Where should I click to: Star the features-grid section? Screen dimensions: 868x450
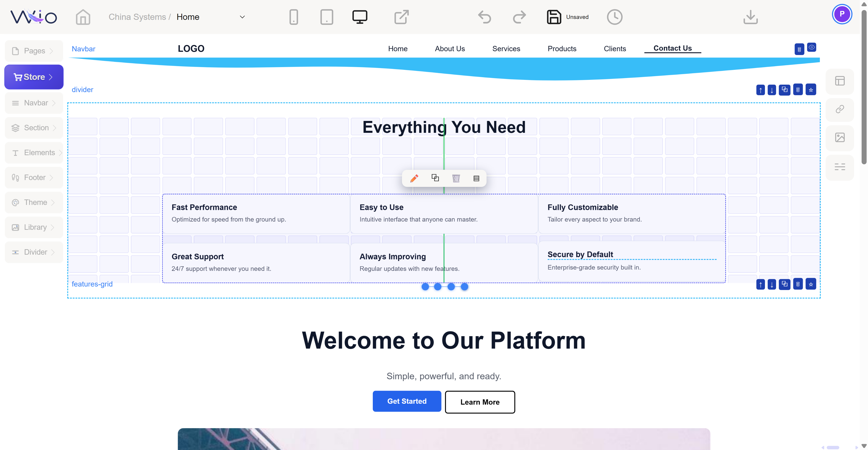[x=811, y=284]
